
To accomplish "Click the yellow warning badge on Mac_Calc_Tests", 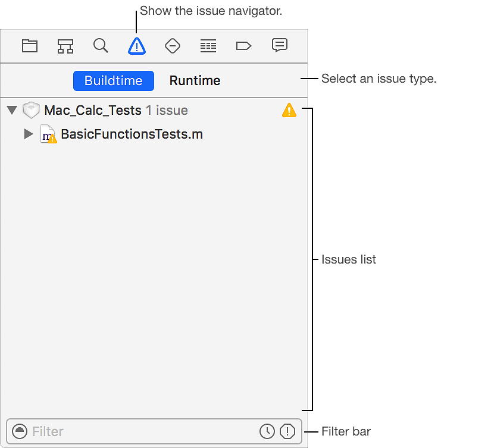I will coord(289,110).
